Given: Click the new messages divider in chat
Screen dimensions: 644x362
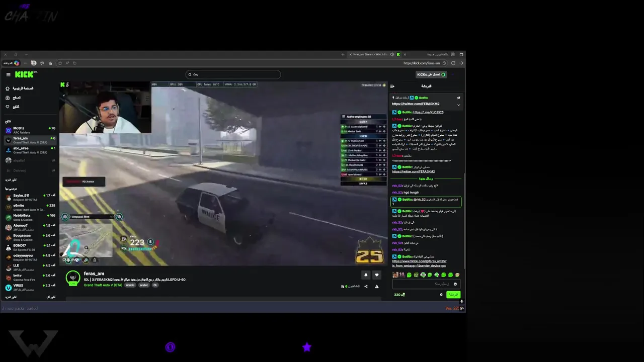Looking at the screenshot, I should [x=426, y=178].
